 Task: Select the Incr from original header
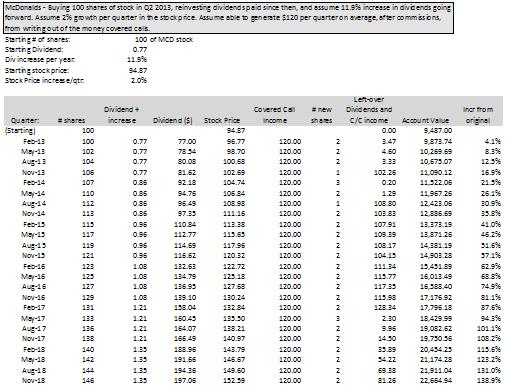coord(478,115)
